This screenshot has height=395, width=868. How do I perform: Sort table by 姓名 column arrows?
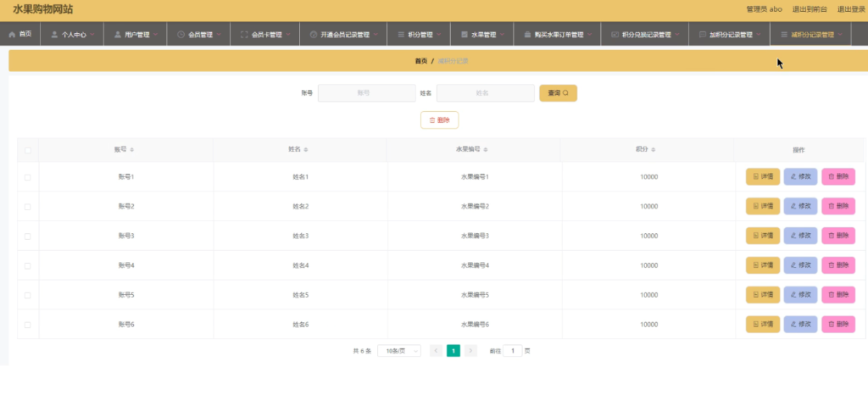point(306,150)
